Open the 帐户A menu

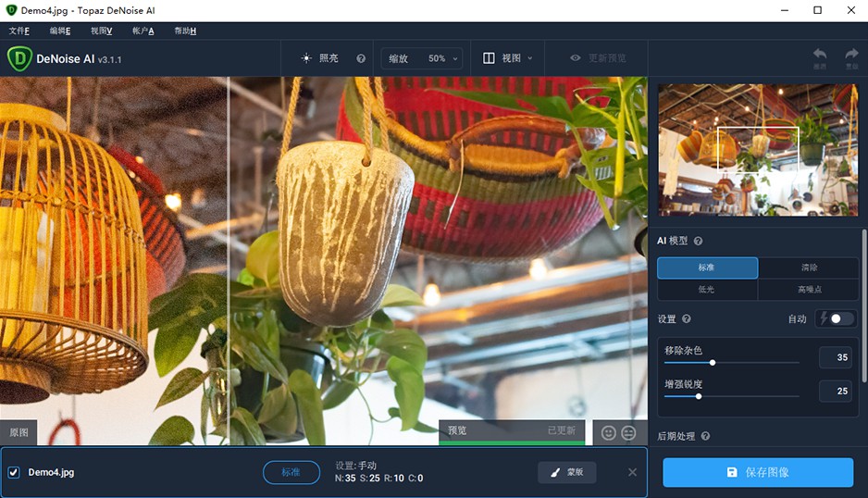point(143,31)
